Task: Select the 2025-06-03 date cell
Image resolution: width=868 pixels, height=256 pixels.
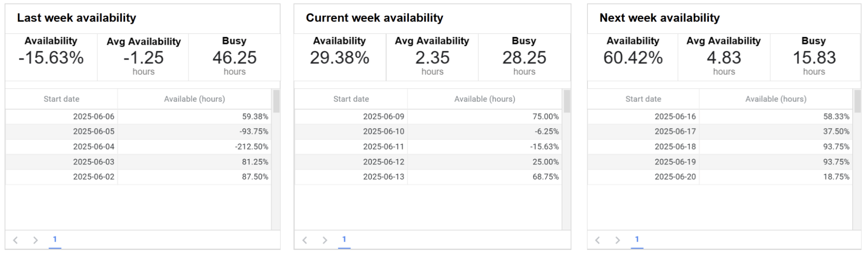Action: [61, 162]
